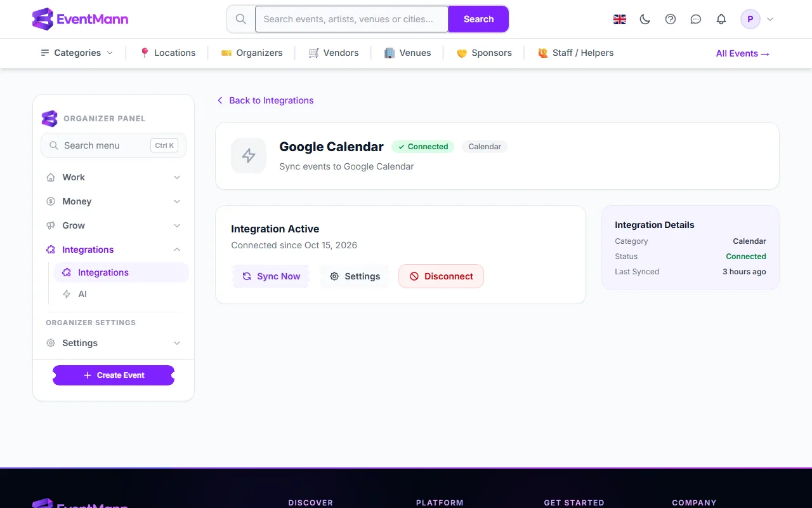Expand the Settings sidebar section

(x=114, y=343)
